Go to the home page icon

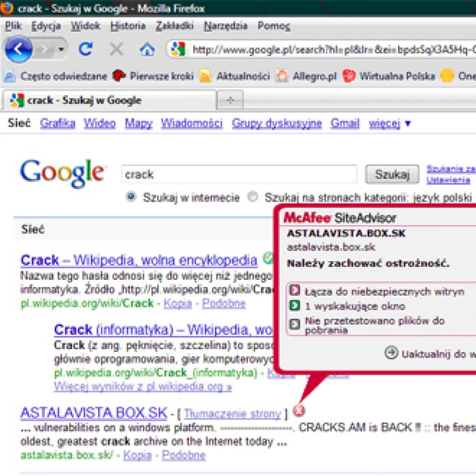click(x=147, y=49)
